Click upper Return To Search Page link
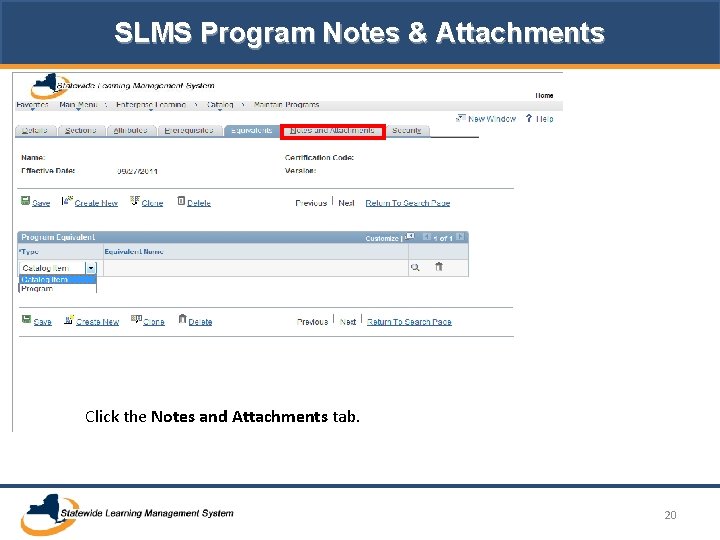This screenshot has height=540, width=720. coord(408,203)
